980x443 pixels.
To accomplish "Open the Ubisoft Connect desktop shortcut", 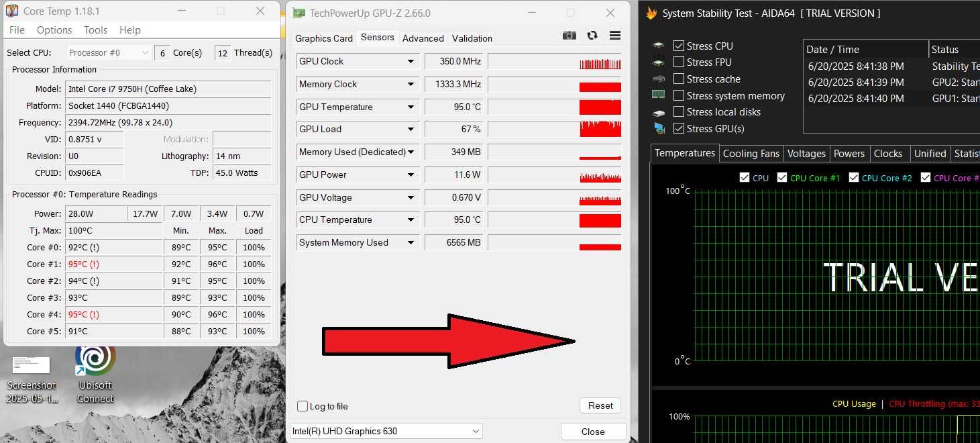I will [x=95, y=374].
